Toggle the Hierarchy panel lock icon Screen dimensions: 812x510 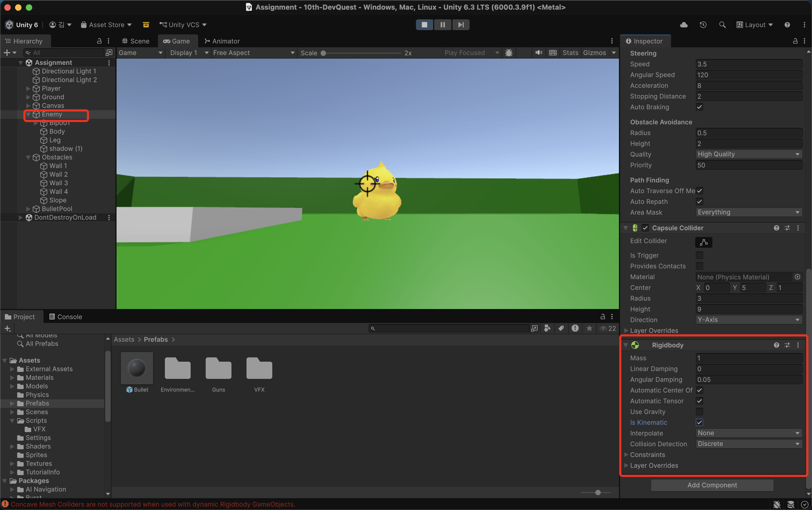tap(99, 41)
